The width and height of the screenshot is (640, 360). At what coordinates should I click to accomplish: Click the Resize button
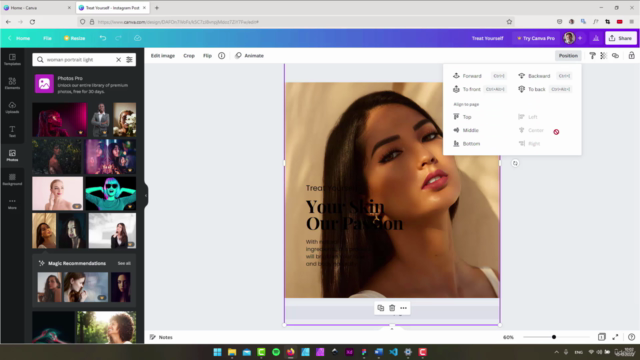pos(75,38)
